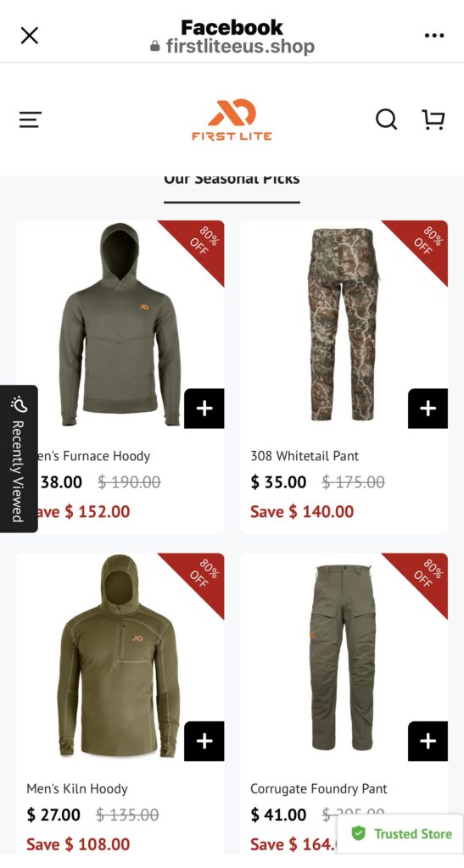Add Corrugate Foundry Pant with plus button
Viewport: 464px width, 868px height.
click(x=428, y=741)
